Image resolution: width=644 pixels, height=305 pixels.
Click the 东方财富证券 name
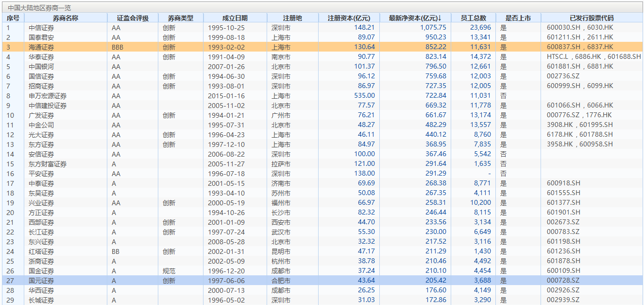tap(48, 164)
